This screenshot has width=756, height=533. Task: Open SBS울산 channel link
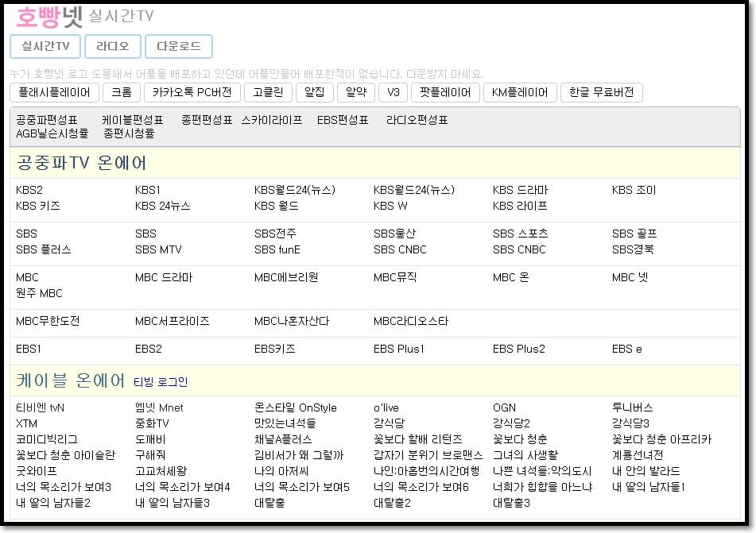(394, 234)
